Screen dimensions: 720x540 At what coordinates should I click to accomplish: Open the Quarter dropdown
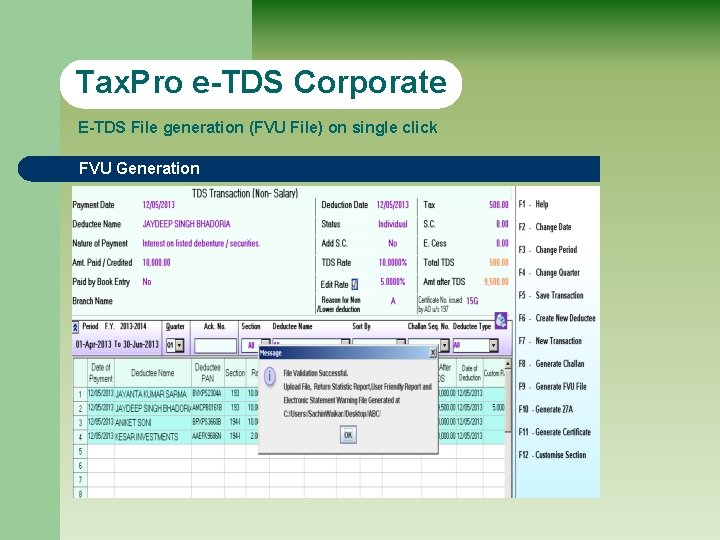coord(179,345)
